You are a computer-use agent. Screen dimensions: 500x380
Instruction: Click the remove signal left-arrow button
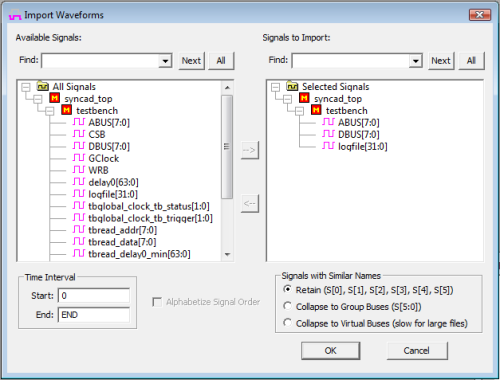coord(250,203)
